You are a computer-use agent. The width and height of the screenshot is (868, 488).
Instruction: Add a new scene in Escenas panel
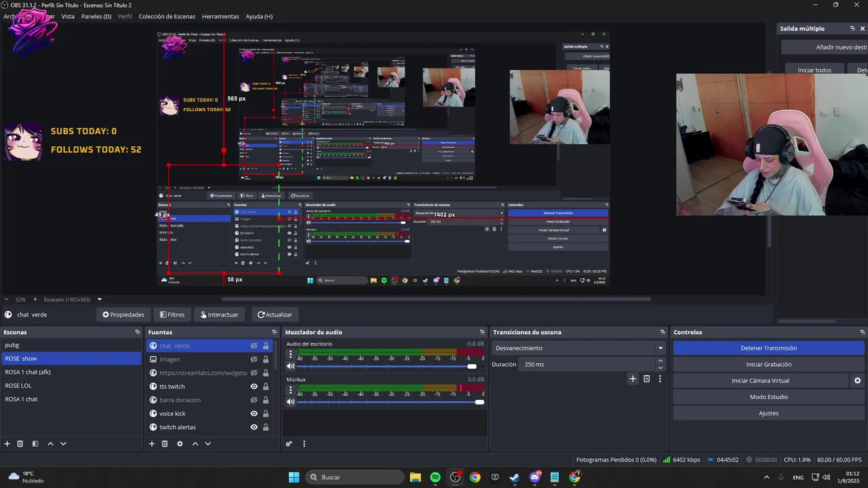[x=7, y=444]
